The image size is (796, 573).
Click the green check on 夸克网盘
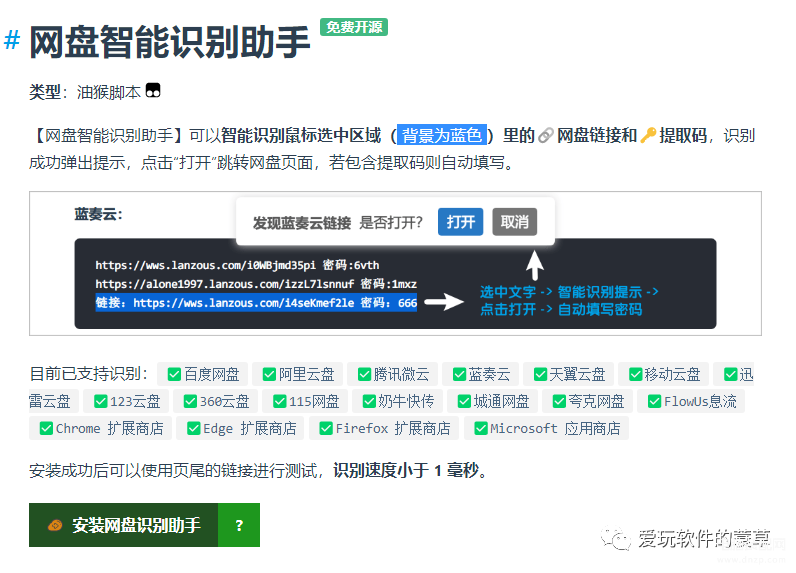pyautogui.click(x=559, y=401)
